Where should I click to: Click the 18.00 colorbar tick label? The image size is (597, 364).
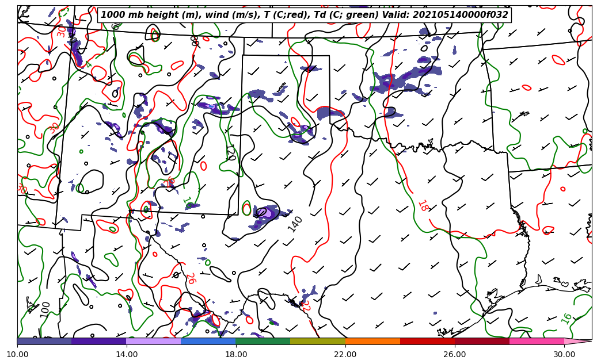tap(235, 354)
